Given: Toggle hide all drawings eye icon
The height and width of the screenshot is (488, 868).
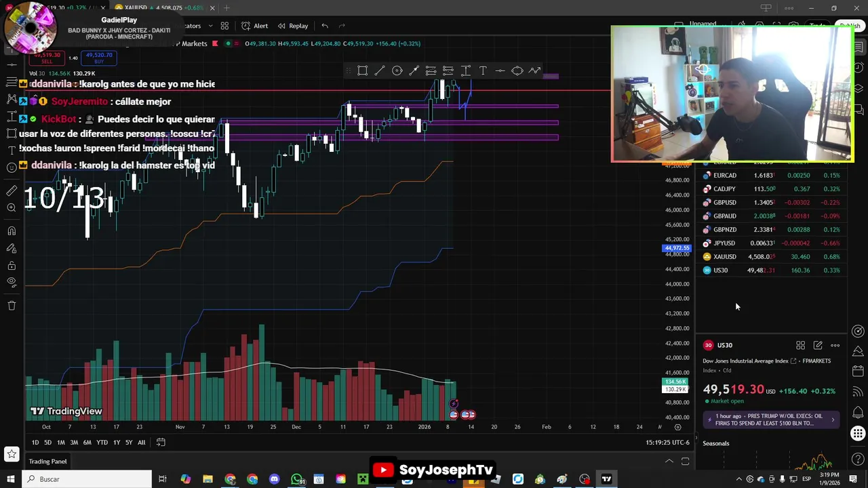Looking at the screenshot, I should click(12, 282).
